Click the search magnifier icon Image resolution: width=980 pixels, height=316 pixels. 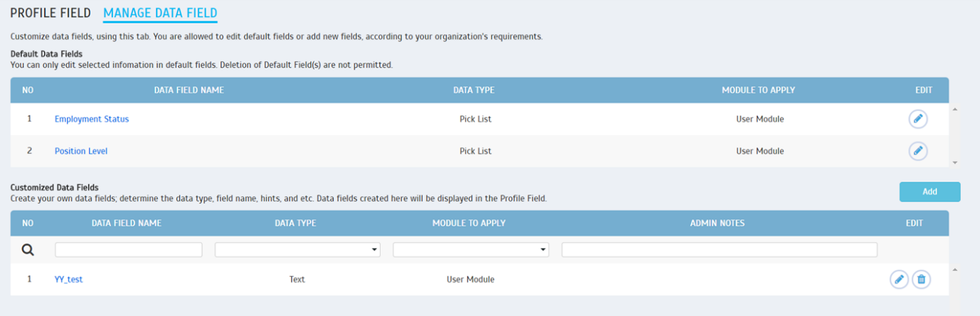pos(28,250)
